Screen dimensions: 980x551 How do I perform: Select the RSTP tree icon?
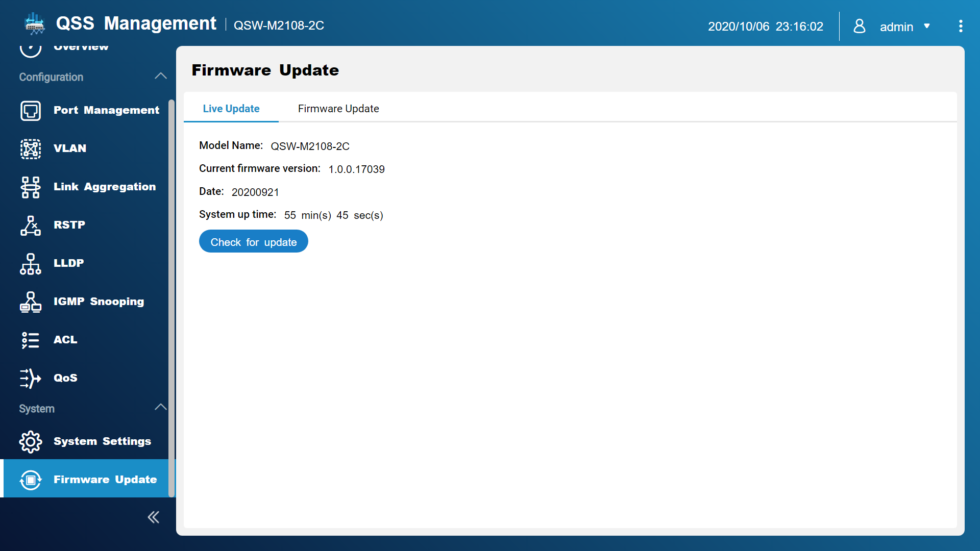(31, 225)
